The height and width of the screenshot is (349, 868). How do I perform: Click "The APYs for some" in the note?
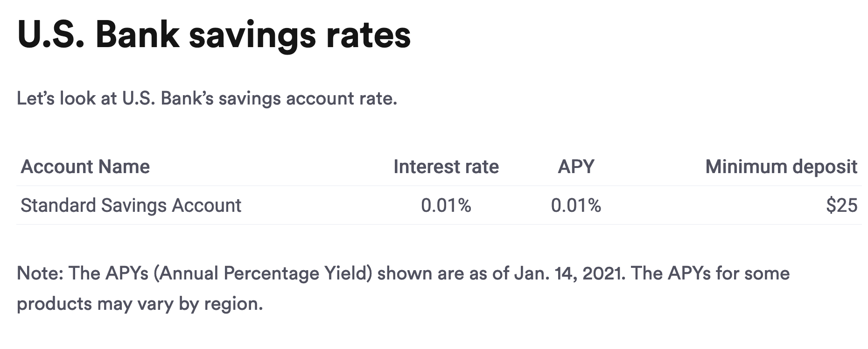(710, 273)
